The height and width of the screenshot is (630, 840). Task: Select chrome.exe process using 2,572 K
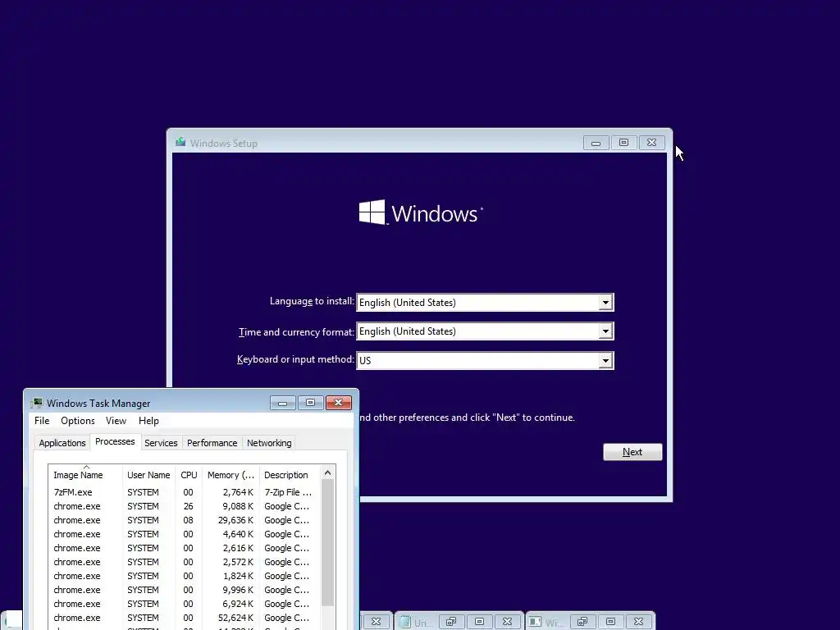click(x=185, y=561)
